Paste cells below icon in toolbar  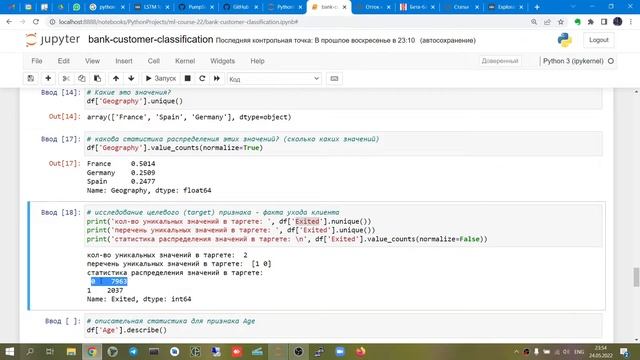97,78
